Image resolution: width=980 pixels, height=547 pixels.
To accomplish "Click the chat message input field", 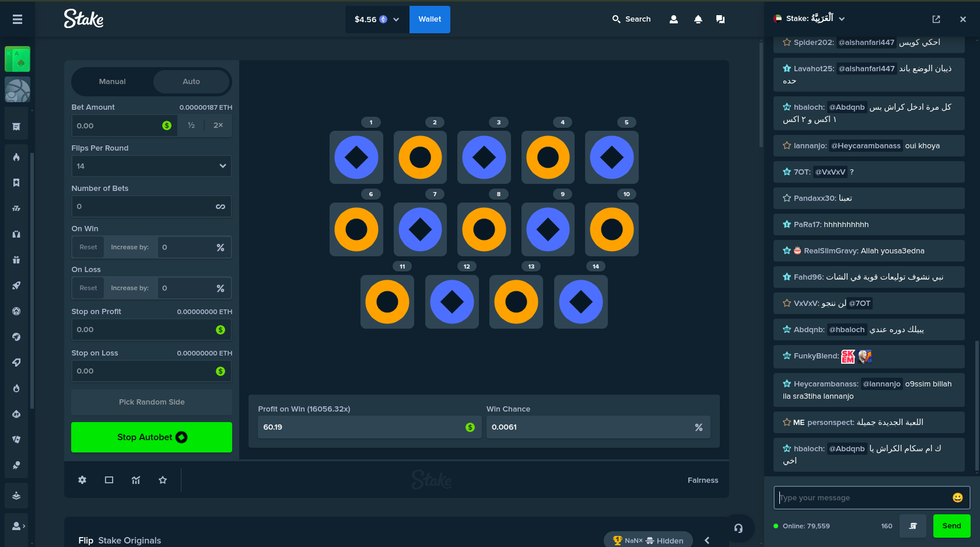I will tap(863, 497).
